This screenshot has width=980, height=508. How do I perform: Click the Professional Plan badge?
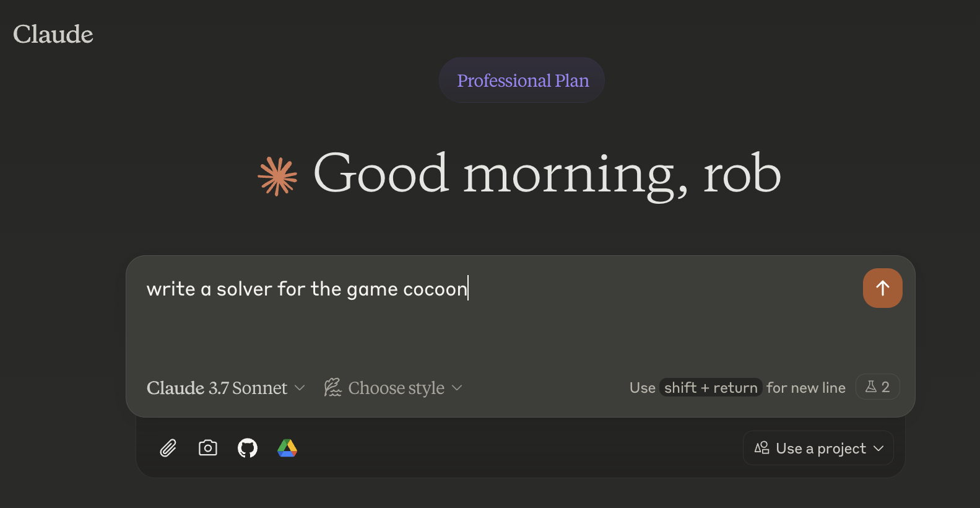[x=522, y=81]
